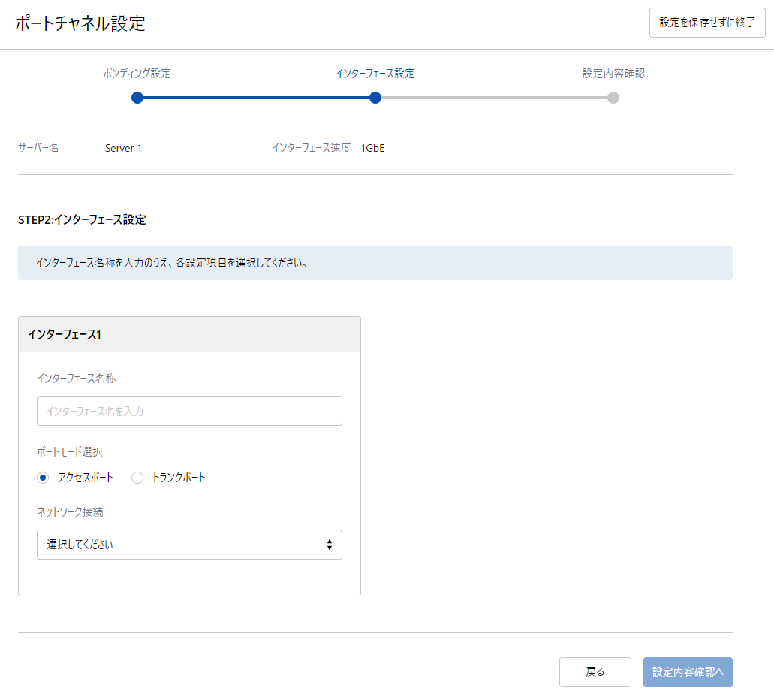The width and height of the screenshot is (774, 700).
Task: Click the 設定内容確認 step indicator dot
Action: pyautogui.click(x=613, y=98)
